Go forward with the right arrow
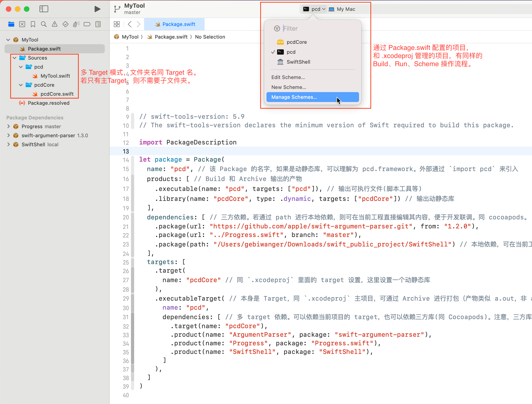This screenshot has height=404, width=532. [x=139, y=24]
